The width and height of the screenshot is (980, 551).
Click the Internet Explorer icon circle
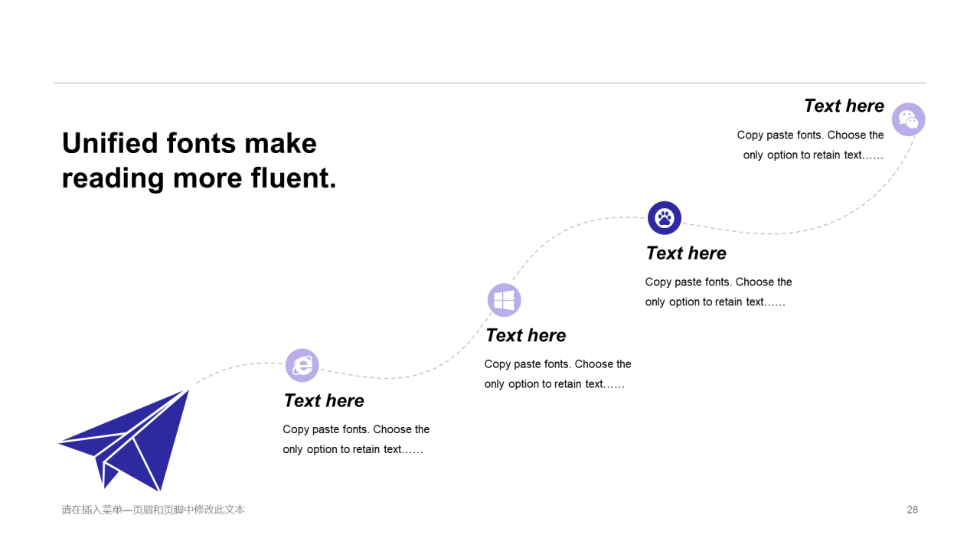(x=302, y=365)
